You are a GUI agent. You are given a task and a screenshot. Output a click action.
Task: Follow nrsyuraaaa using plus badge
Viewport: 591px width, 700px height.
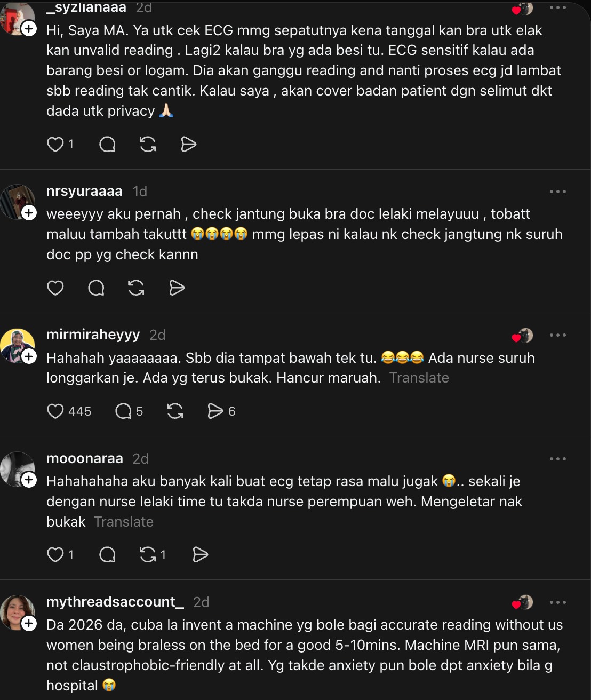(x=29, y=213)
